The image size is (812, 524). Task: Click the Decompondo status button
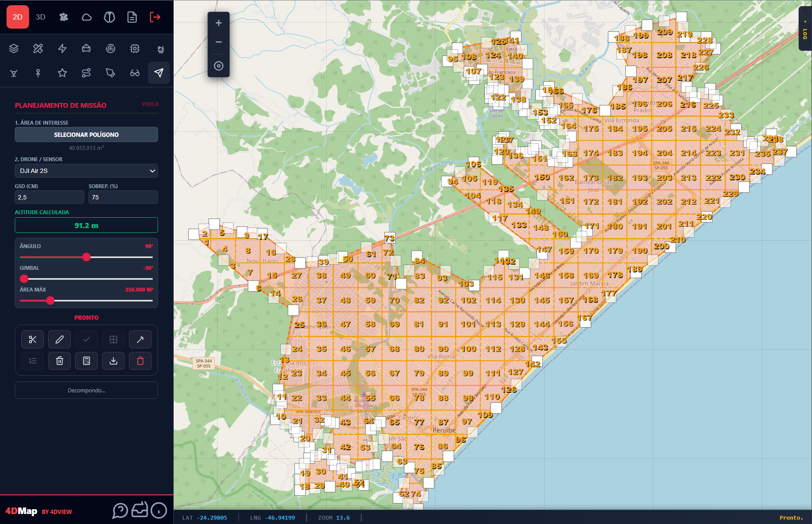[86, 390]
